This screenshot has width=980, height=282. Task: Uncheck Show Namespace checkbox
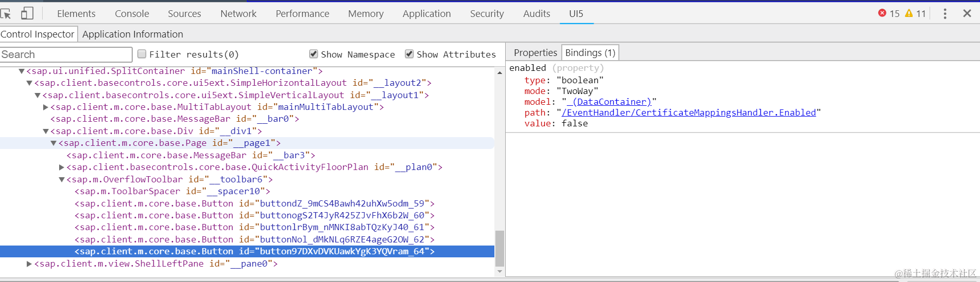313,54
